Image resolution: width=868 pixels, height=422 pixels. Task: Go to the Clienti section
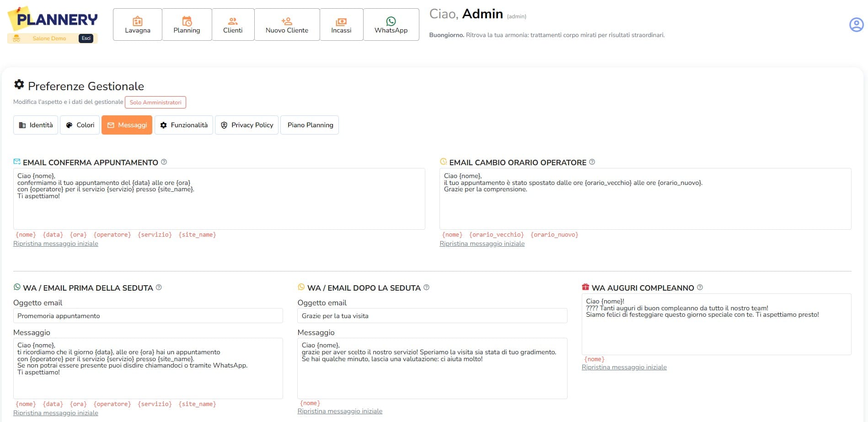pos(233,25)
